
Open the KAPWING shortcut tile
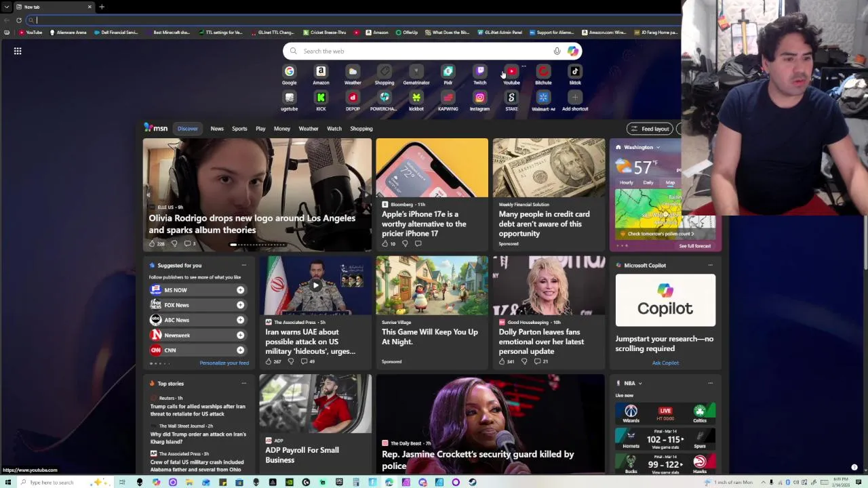click(448, 101)
